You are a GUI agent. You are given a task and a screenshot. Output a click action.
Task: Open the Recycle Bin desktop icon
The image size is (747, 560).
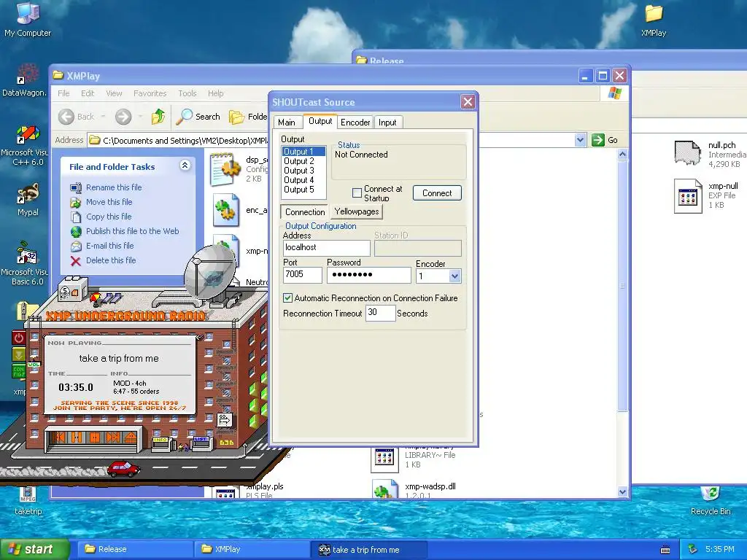pos(711,501)
